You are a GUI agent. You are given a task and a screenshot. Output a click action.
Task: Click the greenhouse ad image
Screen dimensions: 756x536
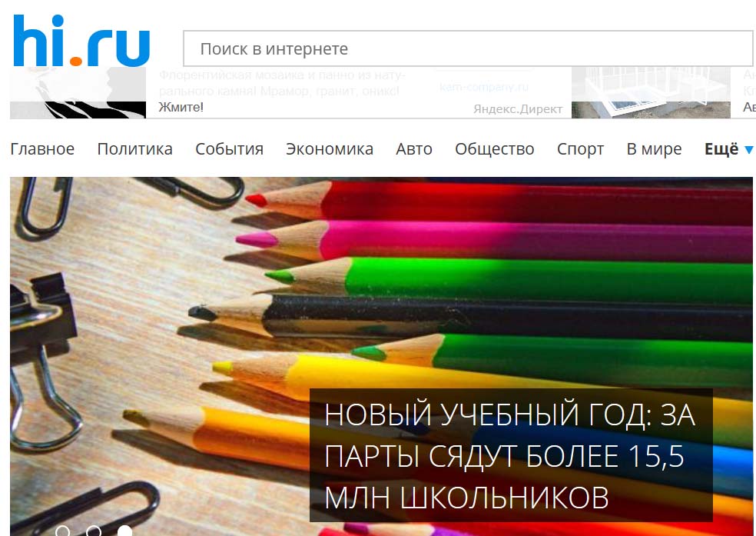point(651,92)
